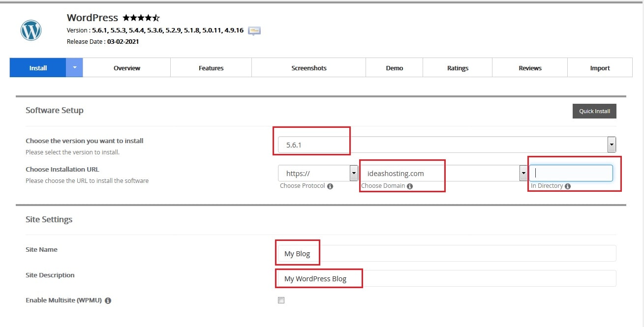This screenshot has height=327, width=644.
Task: Expand the arrow next to the Install button
Action: 75,67
